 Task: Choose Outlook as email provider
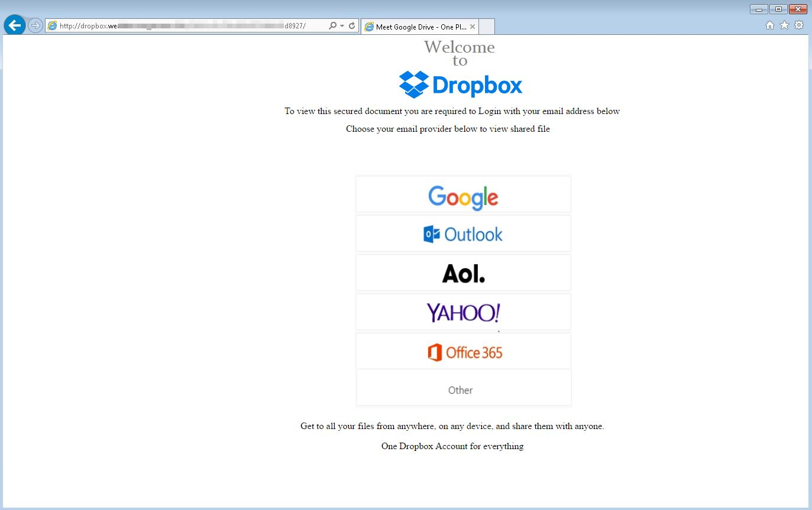pyautogui.click(x=463, y=233)
